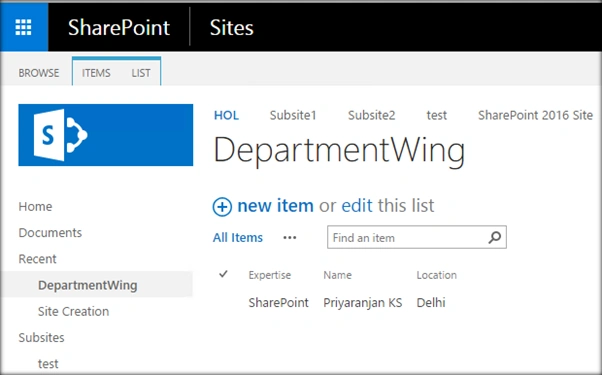
Task: Click the Delhi location cell
Action: click(431, 302)
